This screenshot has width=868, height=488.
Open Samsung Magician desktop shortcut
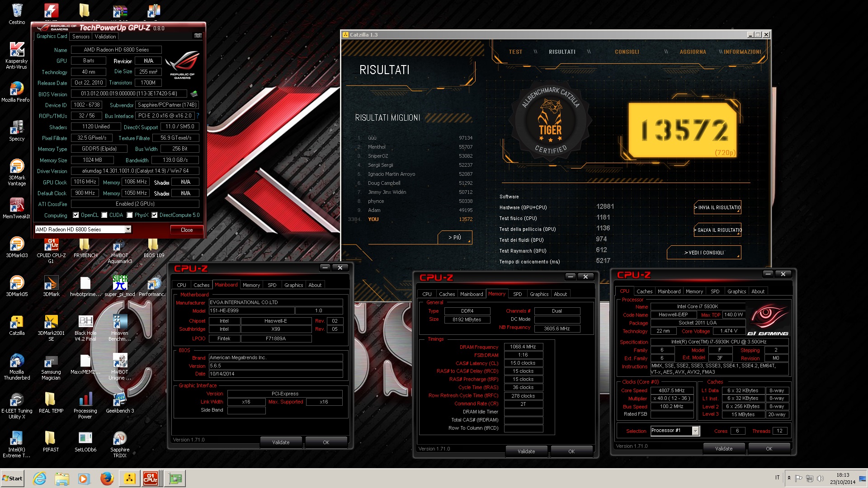(51, 366)
